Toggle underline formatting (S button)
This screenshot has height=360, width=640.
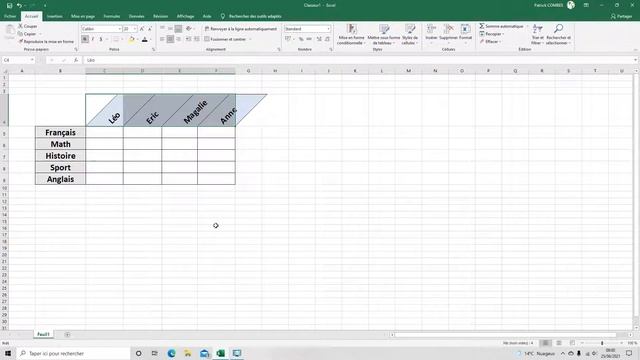(101, 39)
